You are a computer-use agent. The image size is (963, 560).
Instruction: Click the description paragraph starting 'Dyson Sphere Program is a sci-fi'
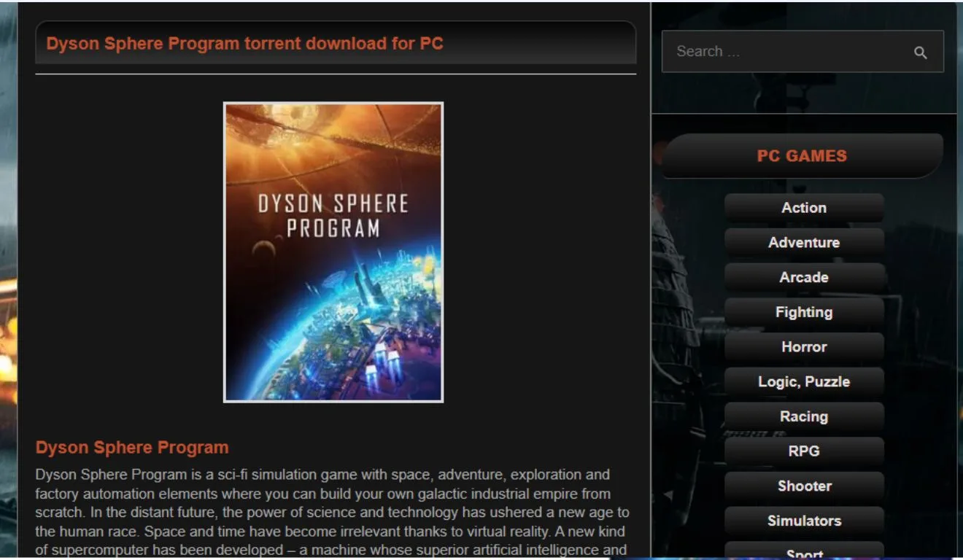pos(333,513)
